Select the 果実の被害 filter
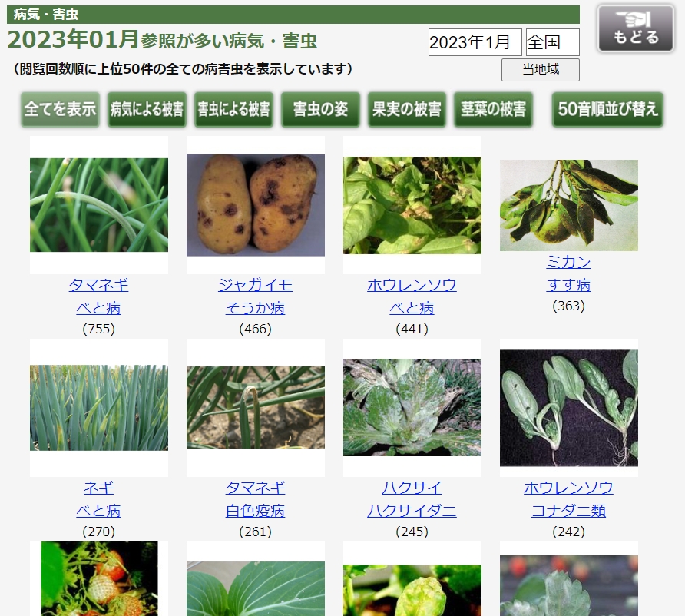 point(407,109)
